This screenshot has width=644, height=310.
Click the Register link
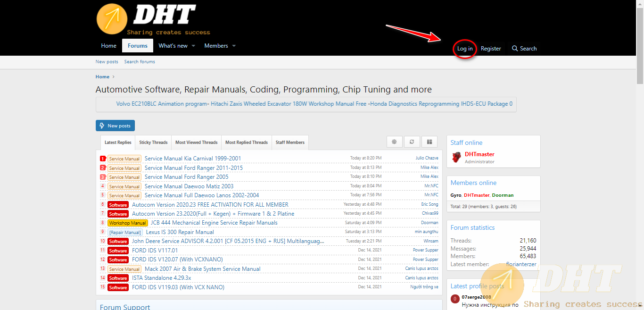(x=491, y=49)
